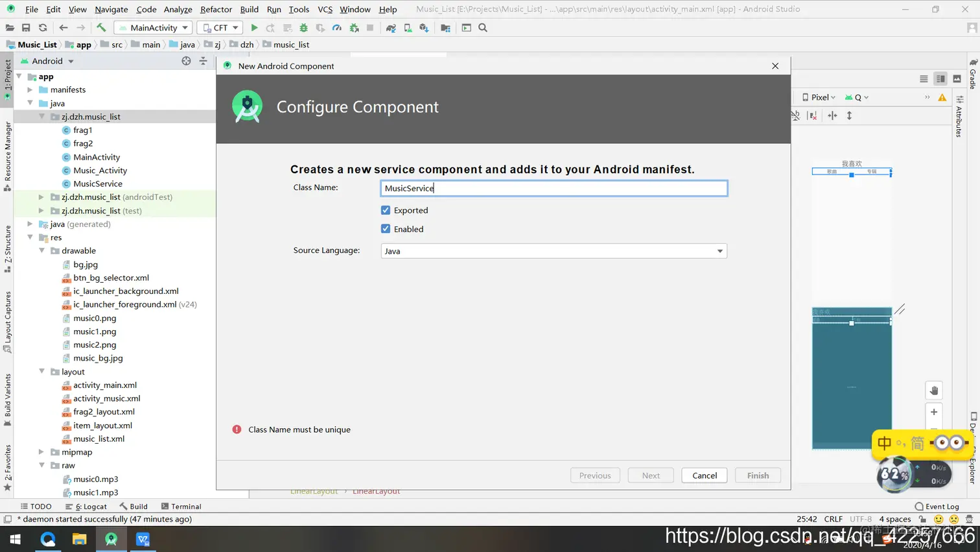This screenshot has height=552, width=980.
Task: Open the CFT device selector dropdown
Action: pos(220,28)
